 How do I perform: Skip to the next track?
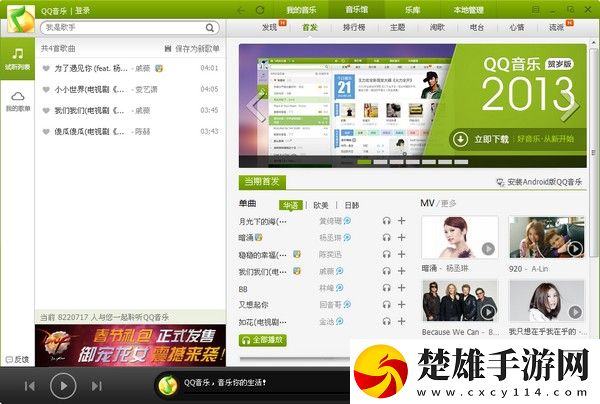(97, 386)
